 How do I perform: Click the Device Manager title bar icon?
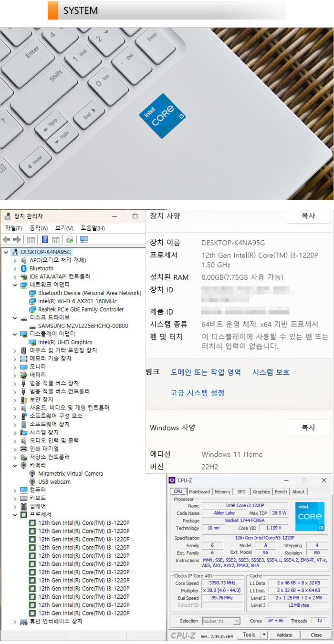pos(8,216)
